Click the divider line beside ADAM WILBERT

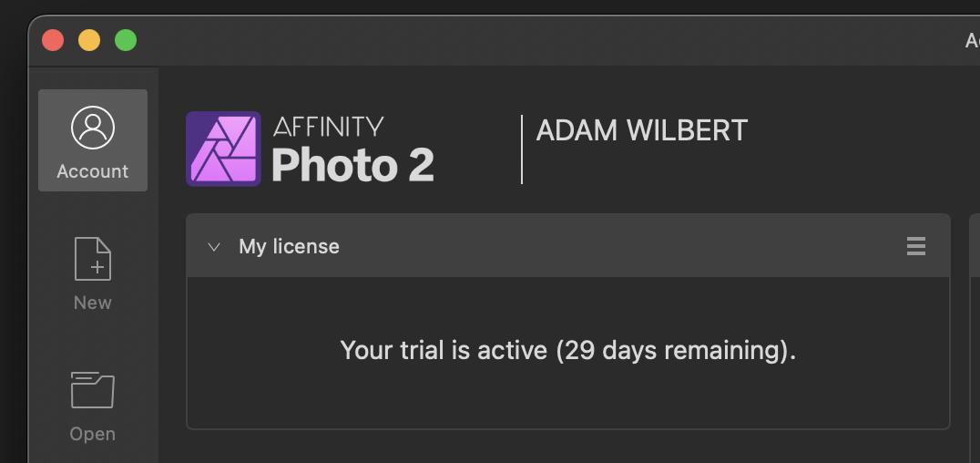(522, 149)
